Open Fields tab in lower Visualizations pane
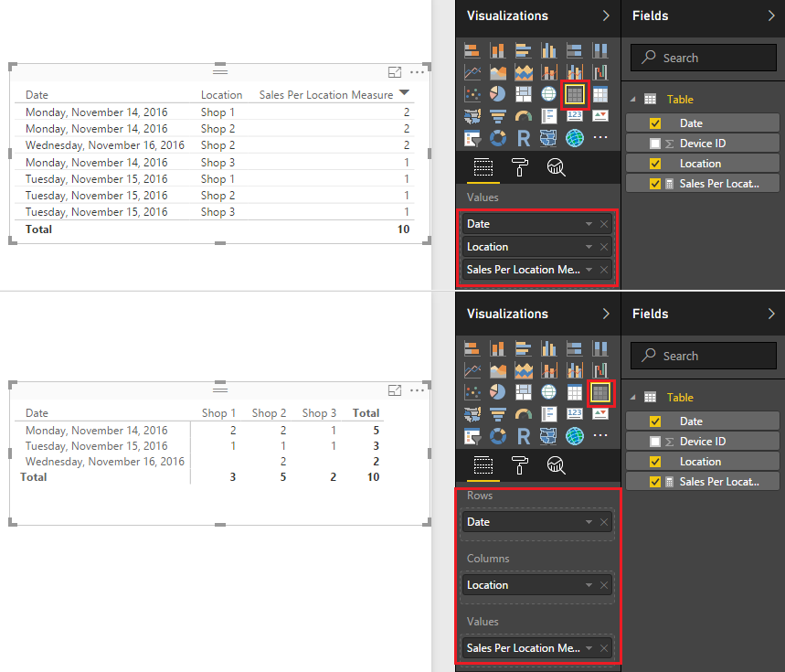This screenshot has height=672, width=785. tap(483, 465)
